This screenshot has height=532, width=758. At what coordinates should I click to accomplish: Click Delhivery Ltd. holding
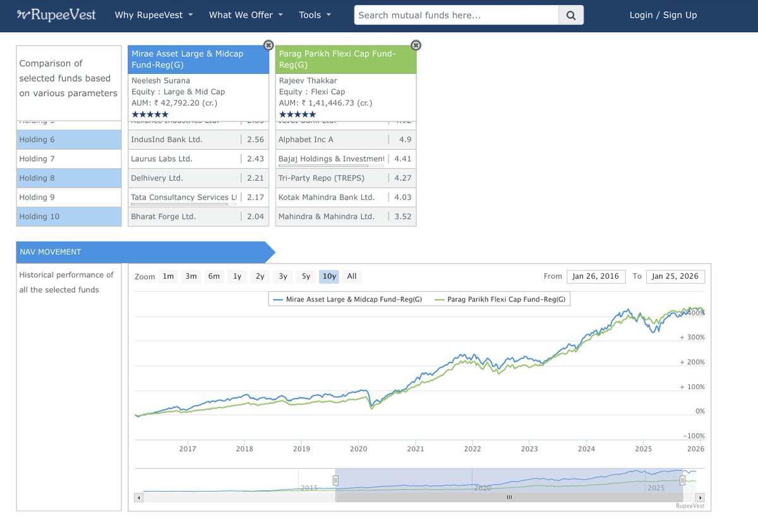157,178
